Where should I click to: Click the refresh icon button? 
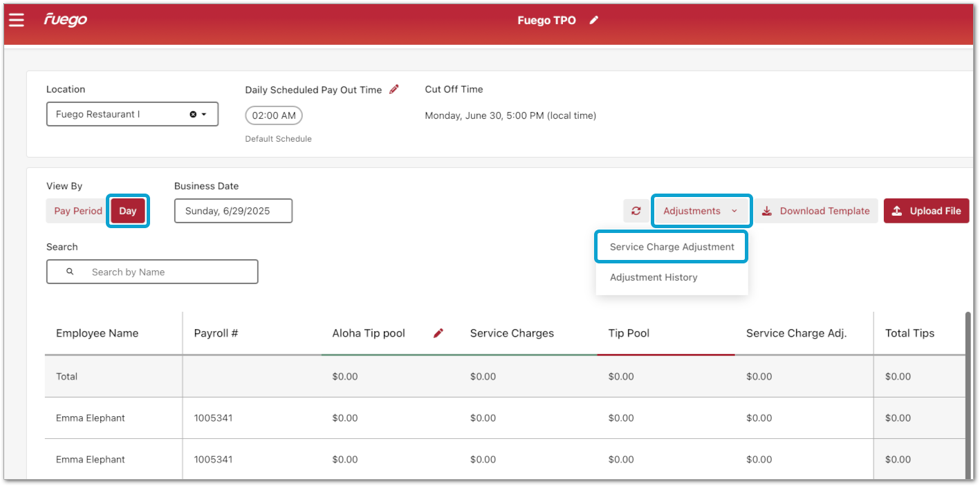[636, 211]
